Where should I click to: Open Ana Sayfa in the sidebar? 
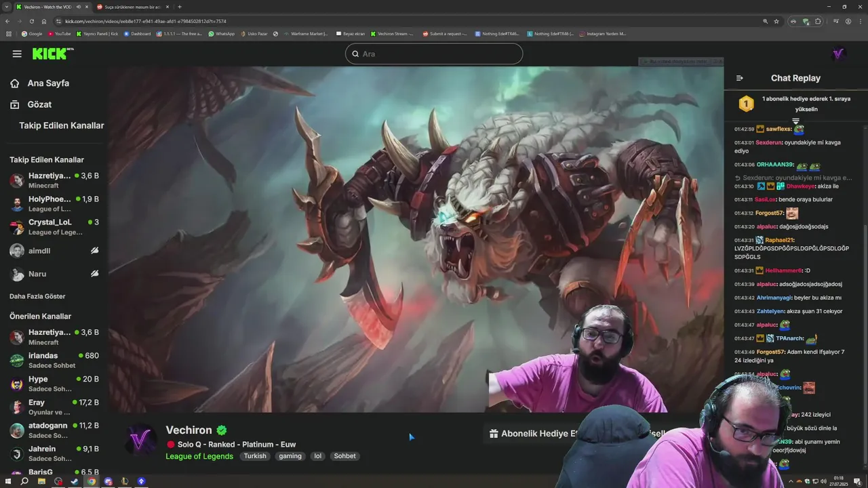pos(39,83)
